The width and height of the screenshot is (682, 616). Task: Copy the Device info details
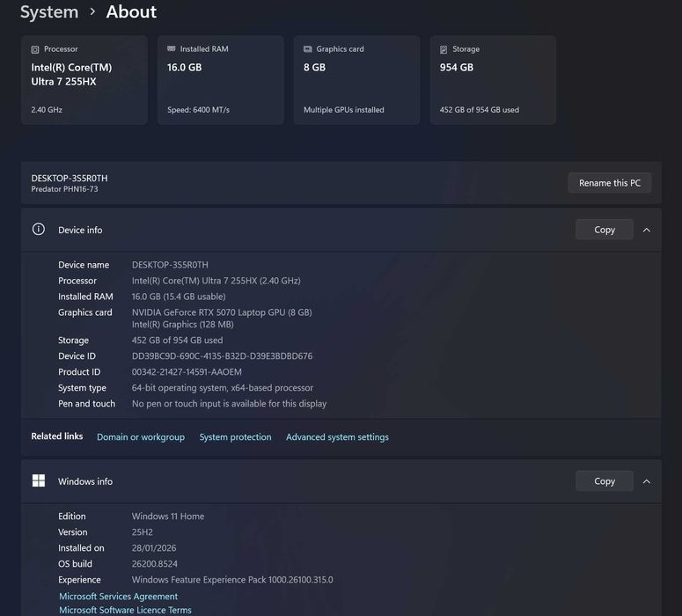tap(605, 230)
